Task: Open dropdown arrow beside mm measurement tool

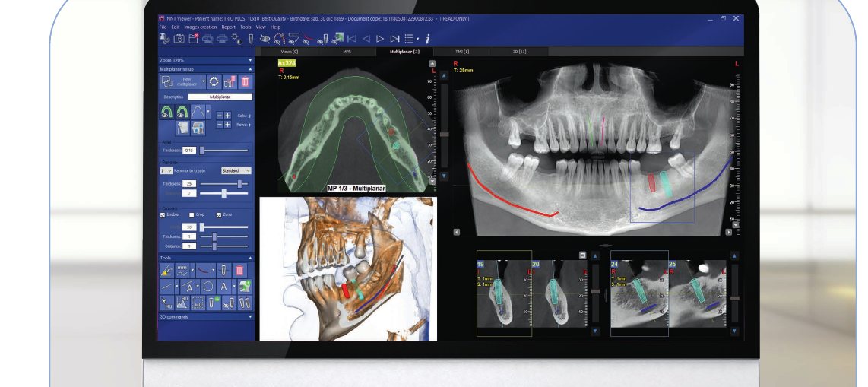Action: pyautogui.click(x=192, y=271)
